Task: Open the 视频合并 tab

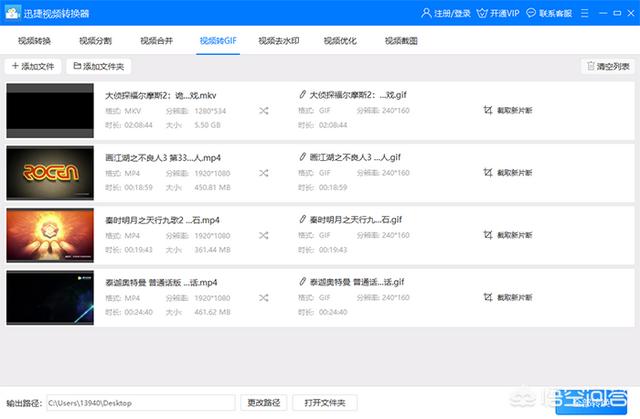Action: pos(156,41)
